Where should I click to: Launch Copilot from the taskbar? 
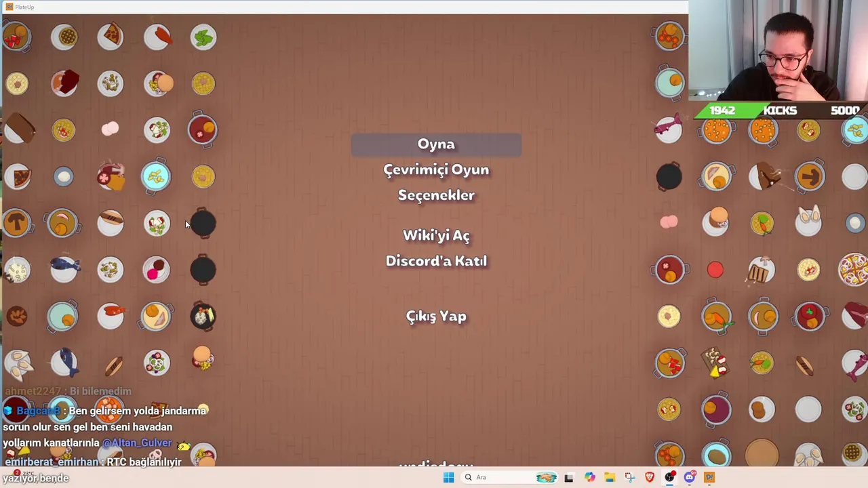click(x=589, y=477)
